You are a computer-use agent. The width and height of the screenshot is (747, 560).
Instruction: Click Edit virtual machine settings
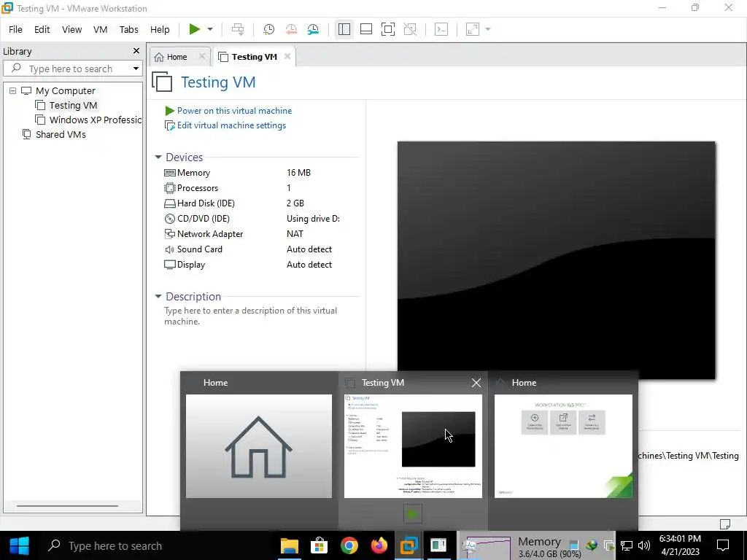[231, 125]
